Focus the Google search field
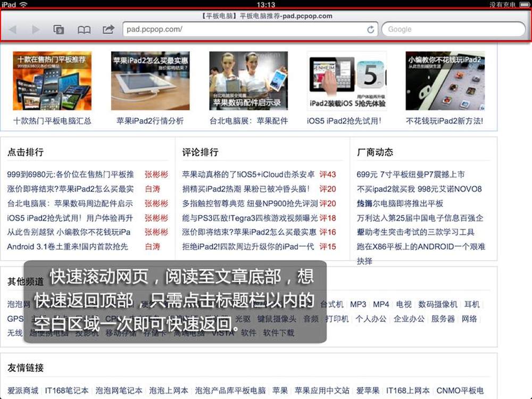 point(454,29)
